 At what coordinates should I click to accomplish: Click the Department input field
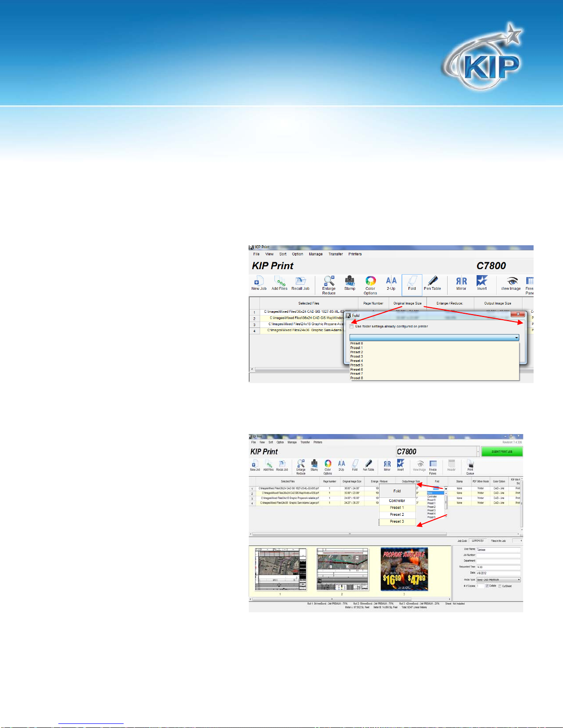(498, 561)
